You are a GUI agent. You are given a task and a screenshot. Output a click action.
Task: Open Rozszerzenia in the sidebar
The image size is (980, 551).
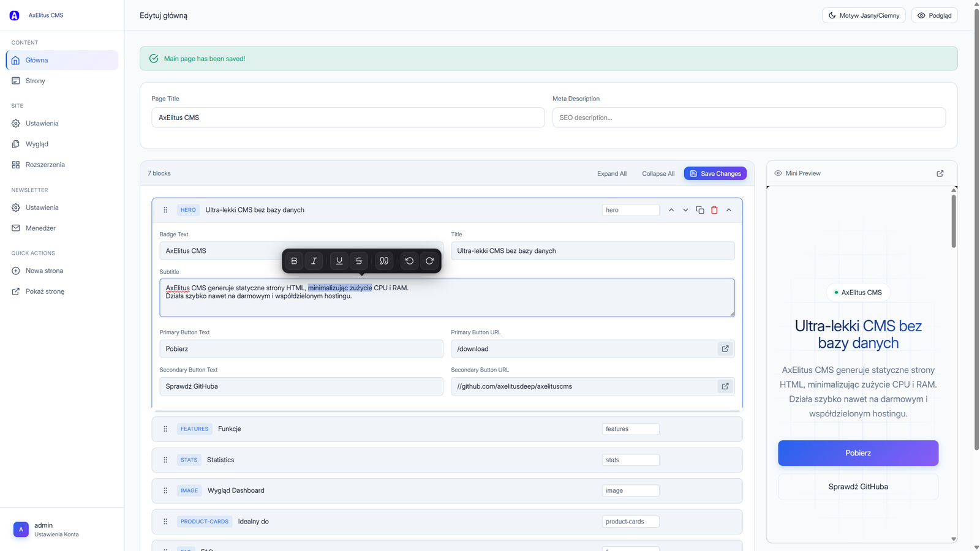pyautogui.click(x=45, y=165)
